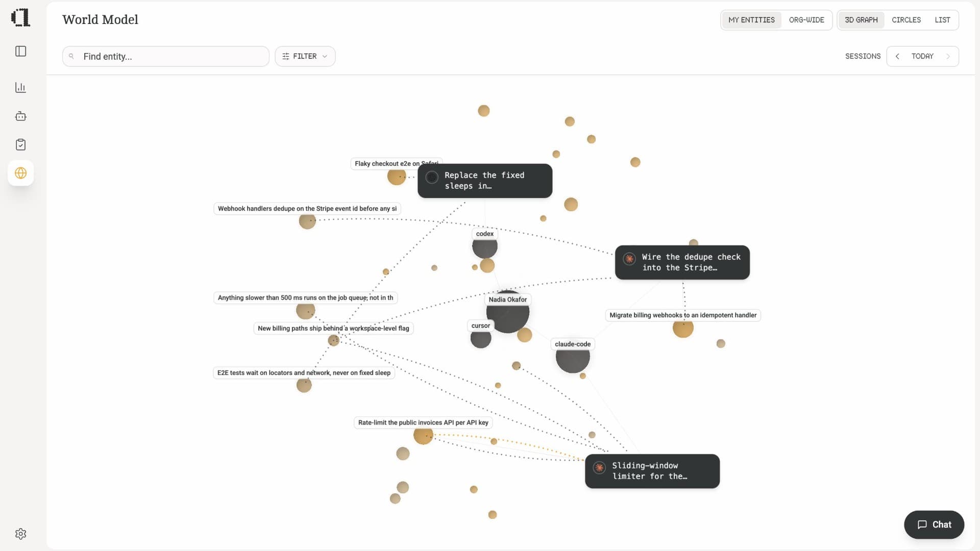The image size is (980, 551).
Task: Click the app logo in the sidebar
Action: pos(20,17)
